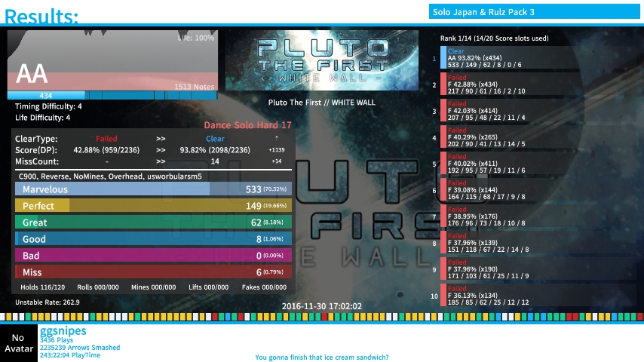The width and height of the screenshot is (644, 362).
Task: Click the Great judgment bar
Action: coord(152,222)
